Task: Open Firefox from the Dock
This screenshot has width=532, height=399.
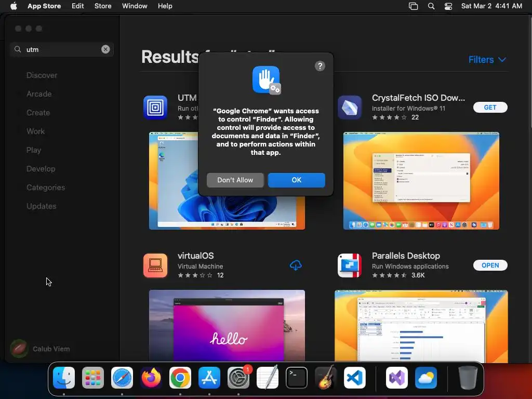Action: (x=151, y=378)
